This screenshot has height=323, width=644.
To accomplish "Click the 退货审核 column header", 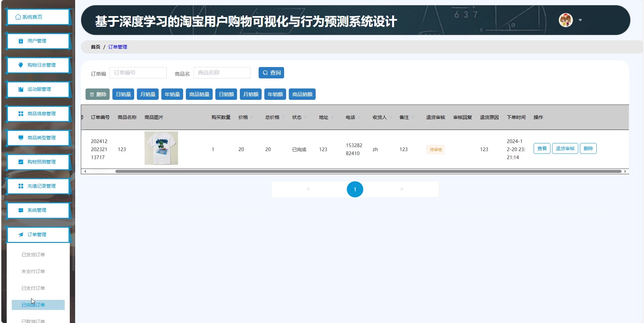I will pos(436,117).
